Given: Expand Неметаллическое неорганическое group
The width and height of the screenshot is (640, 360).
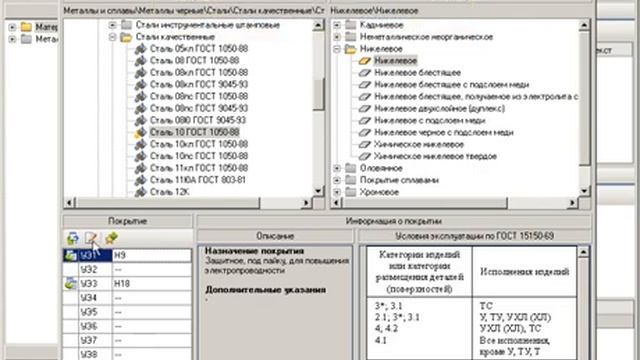Looking at the screenshot, I should (x=337, y=37).
